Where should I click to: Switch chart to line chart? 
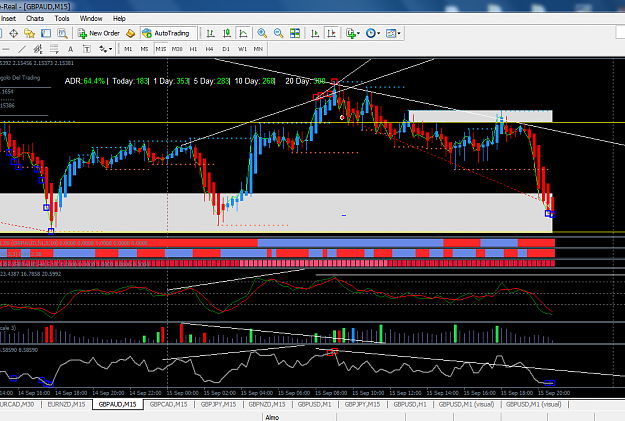[x=243, y=33]
